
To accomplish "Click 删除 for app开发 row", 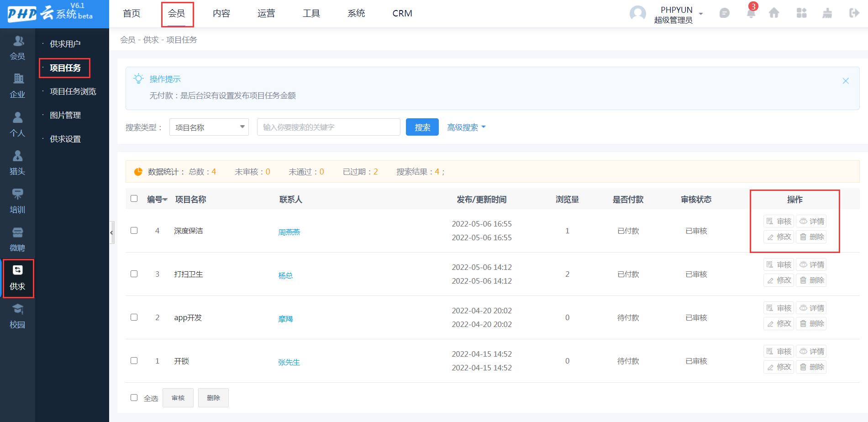I will [811, 323].
